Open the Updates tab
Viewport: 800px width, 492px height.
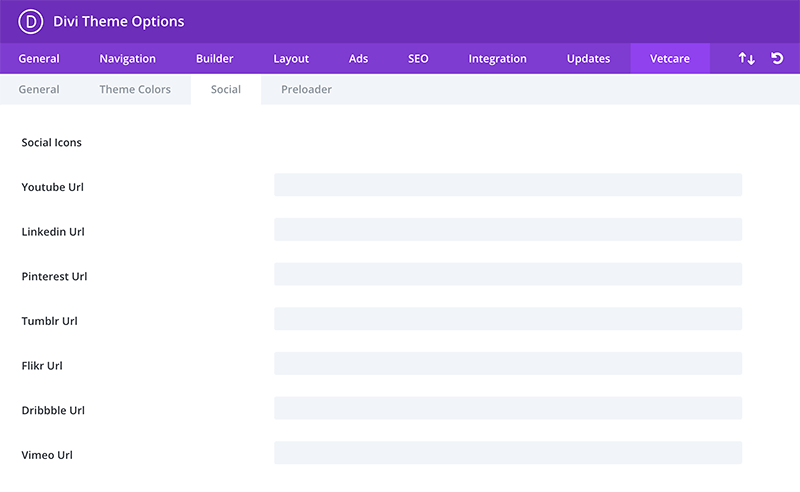(x=588, y=59)
